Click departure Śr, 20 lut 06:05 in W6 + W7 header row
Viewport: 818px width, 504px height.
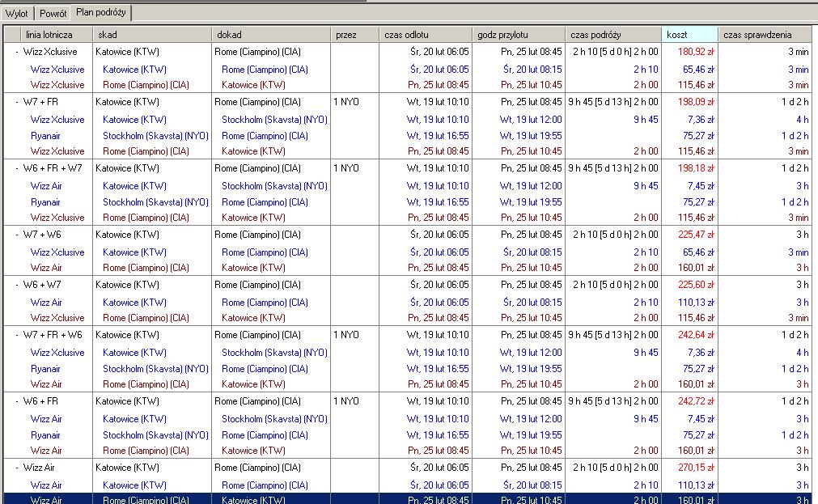(x=439, y=284)
